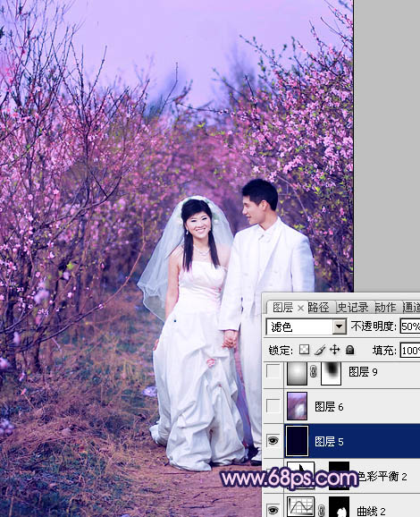Viewport: 420px width, 517px height.
Task: Click the link icon on 曲线 2 layer
Action: [321, 511]
